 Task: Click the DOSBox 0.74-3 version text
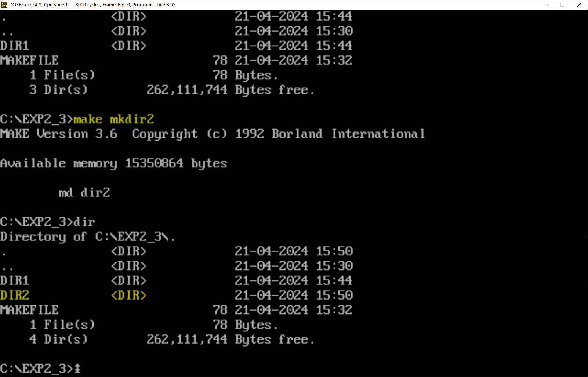pos(26,5)
